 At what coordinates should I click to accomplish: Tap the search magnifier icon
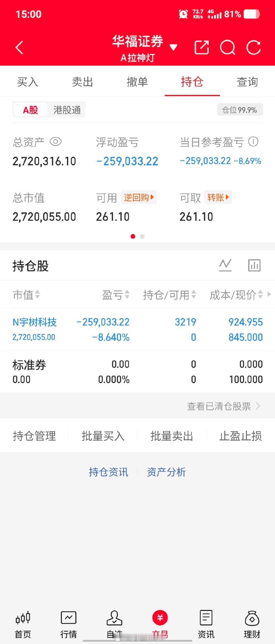tap(227, 47)
